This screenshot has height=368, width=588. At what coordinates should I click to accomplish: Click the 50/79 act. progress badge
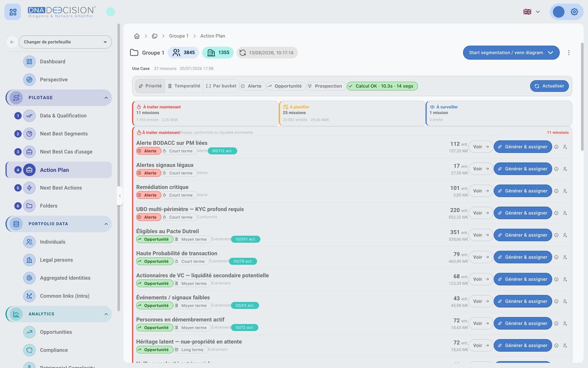(x=243, y=261)
